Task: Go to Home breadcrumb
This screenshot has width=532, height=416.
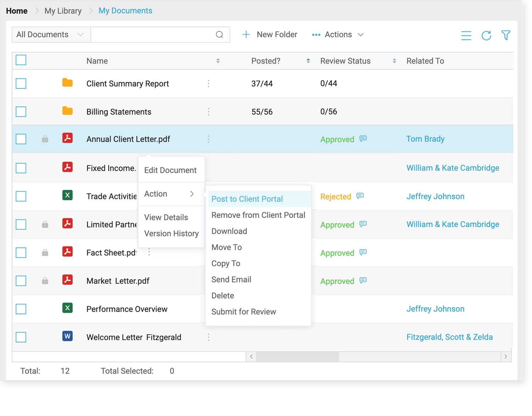Action: coord(17,11)
